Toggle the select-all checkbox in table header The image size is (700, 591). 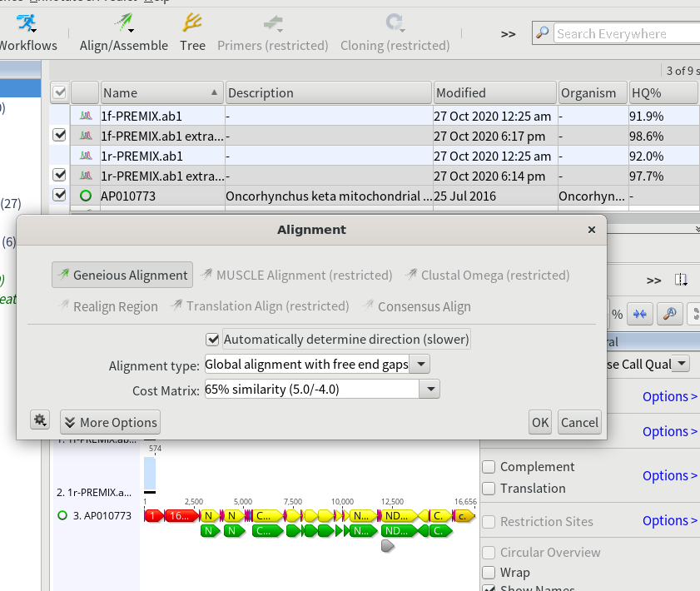coord(59,92)
